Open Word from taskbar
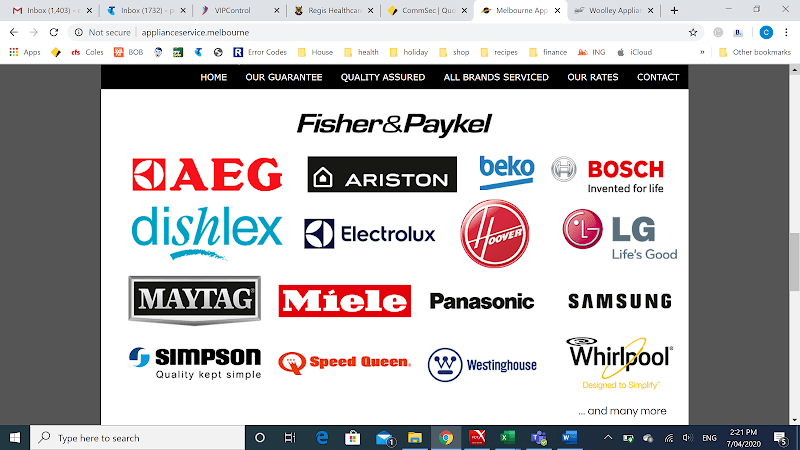This screenshot has width=800, height=450. point(569,438)
